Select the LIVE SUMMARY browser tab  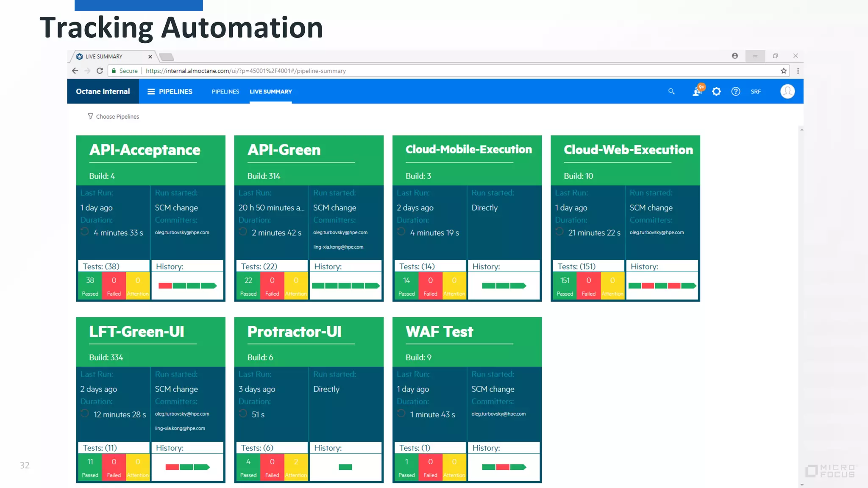tap(113, 56)
